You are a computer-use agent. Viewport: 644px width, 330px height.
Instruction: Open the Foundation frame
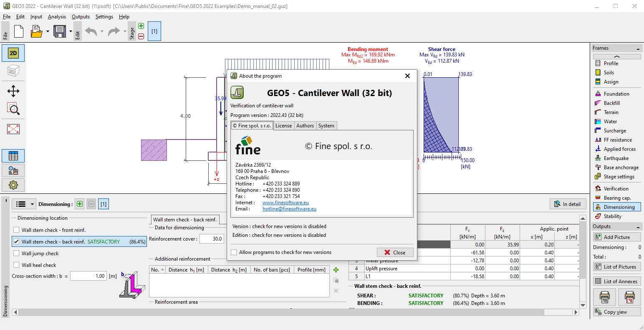[x=617, y=94]
